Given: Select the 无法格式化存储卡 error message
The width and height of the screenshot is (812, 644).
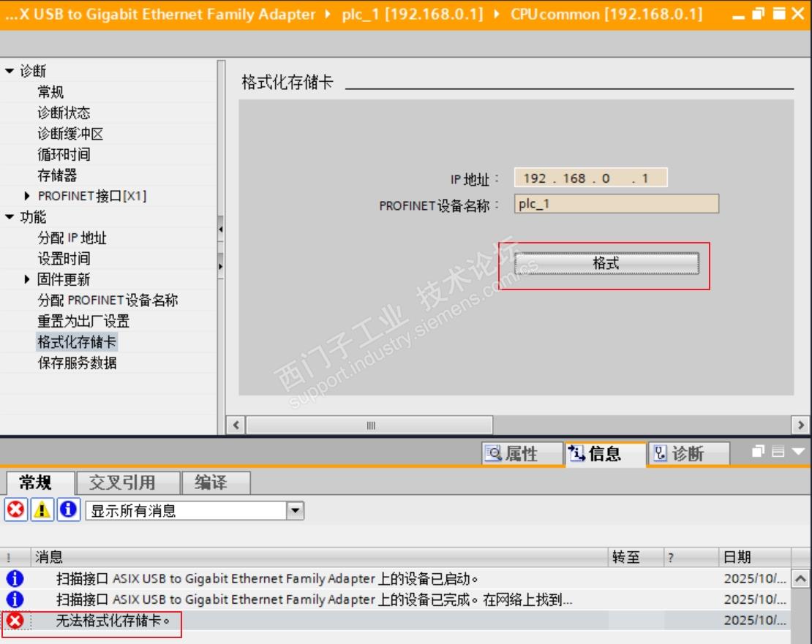Looking at the screenshot, I should pyautogui.click(x=113, y=620).
